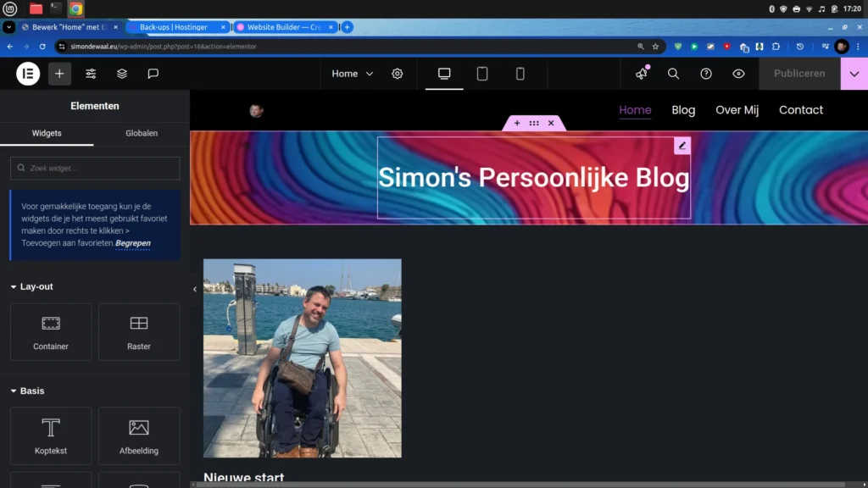The height and width of the screenshot is (488, 868).
Task: Click the Elementor logo menu button
Action: [x=28, y=74]
